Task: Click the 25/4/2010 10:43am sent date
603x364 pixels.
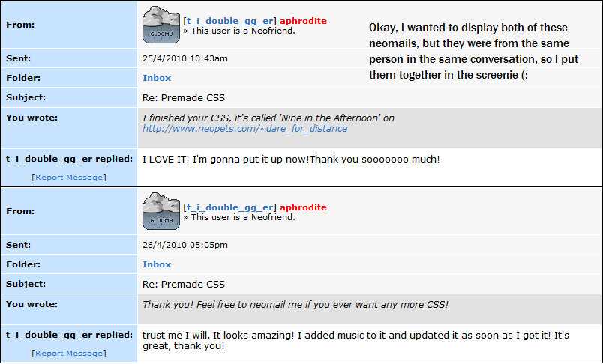Action: pos(185,58)
